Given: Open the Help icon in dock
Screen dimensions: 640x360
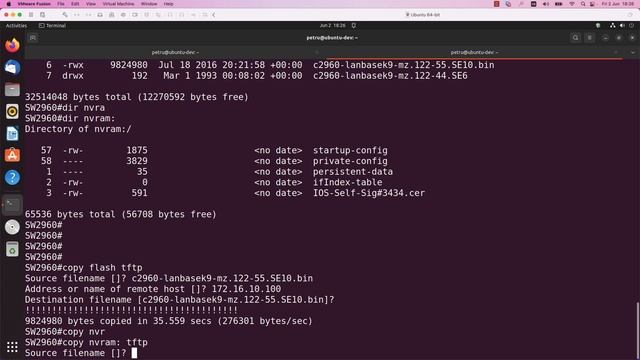Looking at the screenshot, I should coord(12,177).
